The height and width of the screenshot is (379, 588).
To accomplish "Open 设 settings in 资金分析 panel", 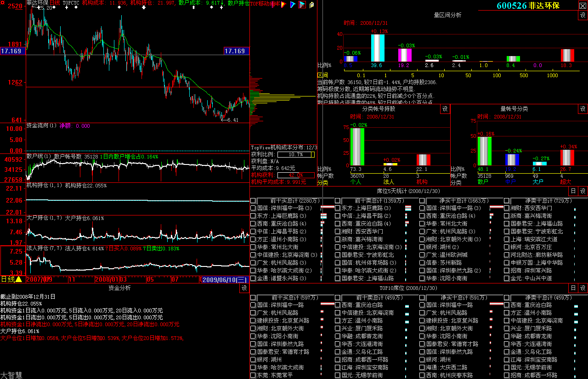I will (244, 288).
